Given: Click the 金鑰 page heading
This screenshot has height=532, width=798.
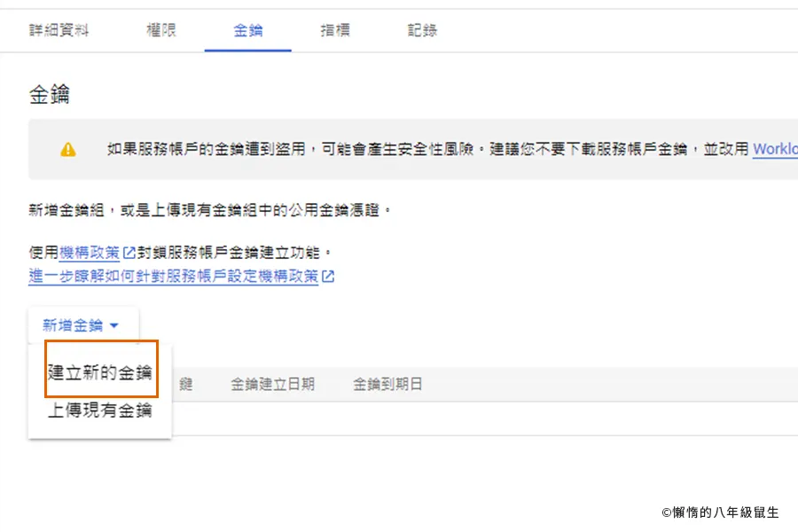Looking at the screenshot, I should tap(50, 95).
